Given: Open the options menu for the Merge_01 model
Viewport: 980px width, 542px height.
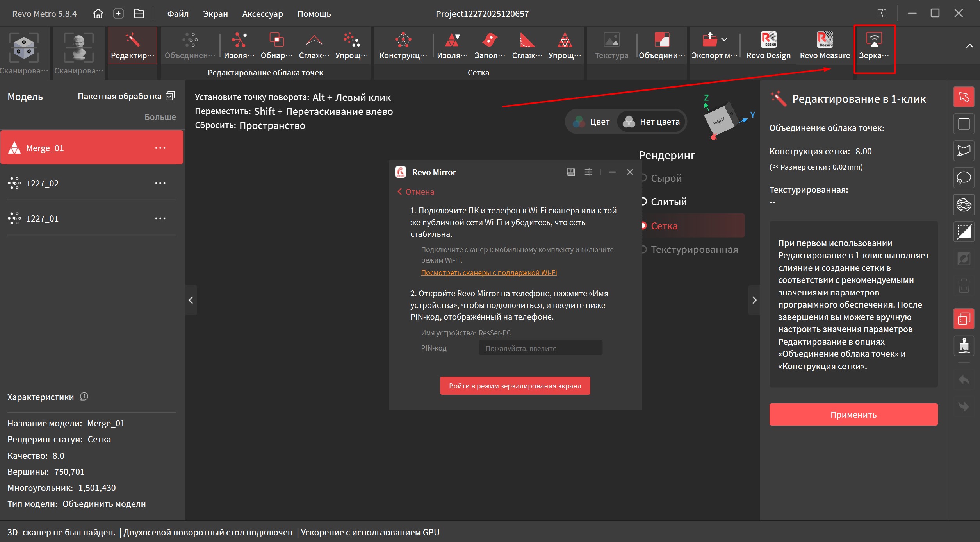Looking at the screenshot, I should pyautogui.click(x=160, y=148).
